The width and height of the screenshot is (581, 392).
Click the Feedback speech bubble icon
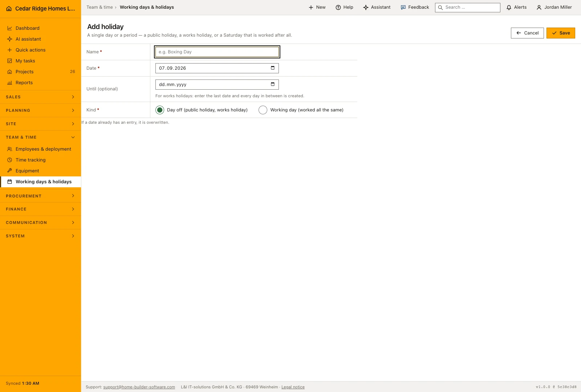pyautogui.click(x=403, y=7)
